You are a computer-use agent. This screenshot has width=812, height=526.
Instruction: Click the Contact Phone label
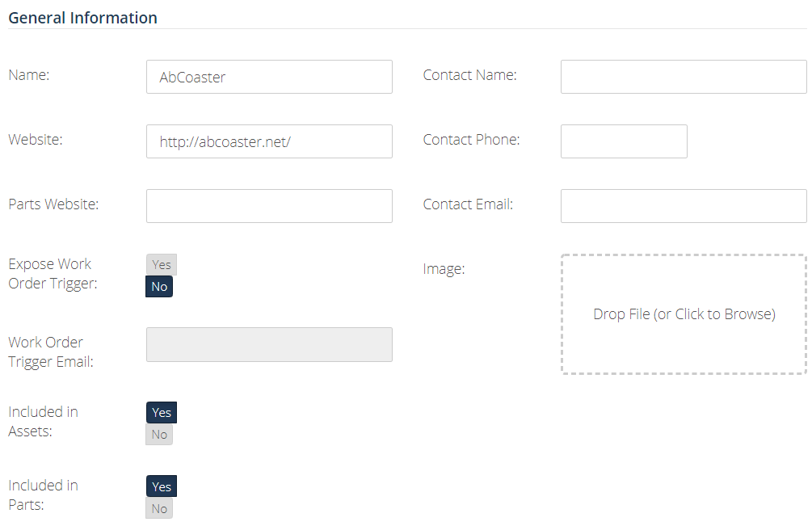coord(471,139)
